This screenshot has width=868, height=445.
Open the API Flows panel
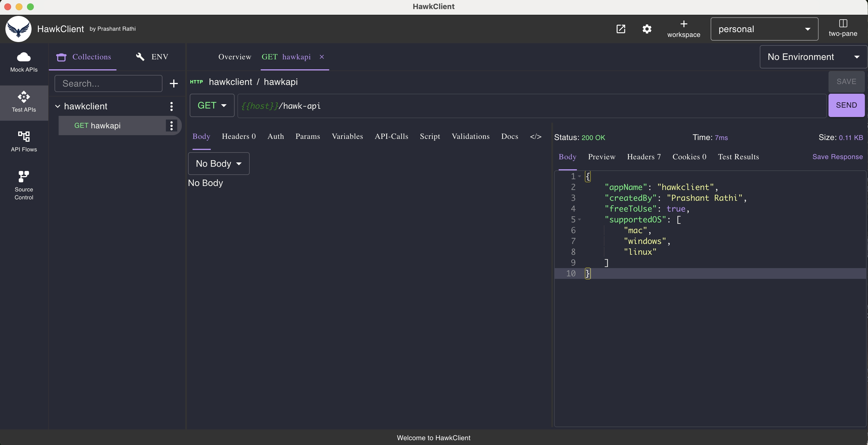tap(23, 141)
